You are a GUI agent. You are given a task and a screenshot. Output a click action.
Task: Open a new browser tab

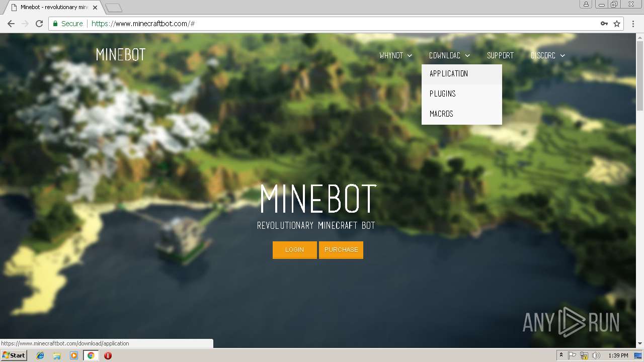(x=114, y=8)
